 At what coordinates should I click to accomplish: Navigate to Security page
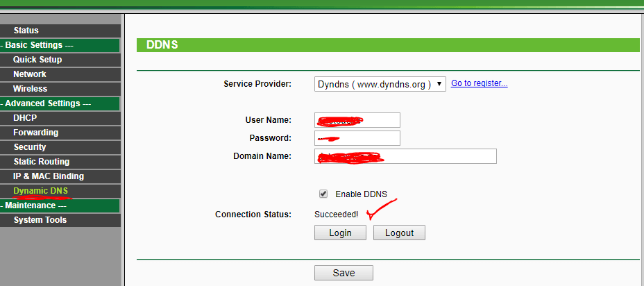tap(30, 147)
